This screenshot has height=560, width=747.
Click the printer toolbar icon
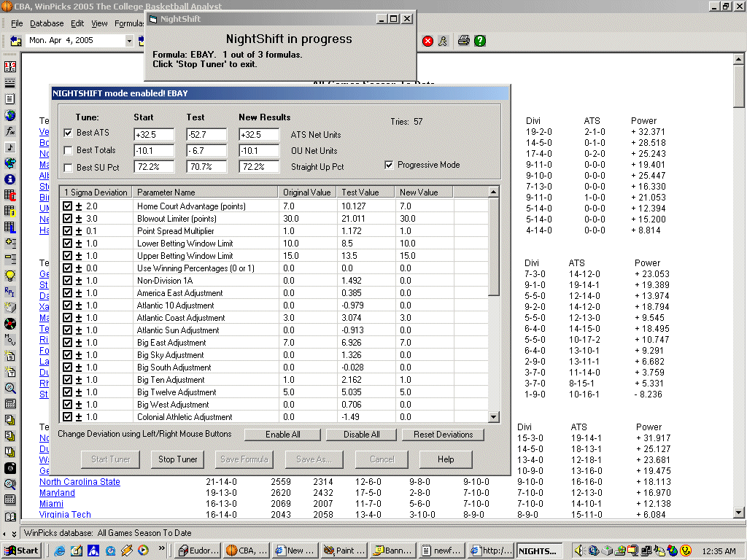[463, 41]
